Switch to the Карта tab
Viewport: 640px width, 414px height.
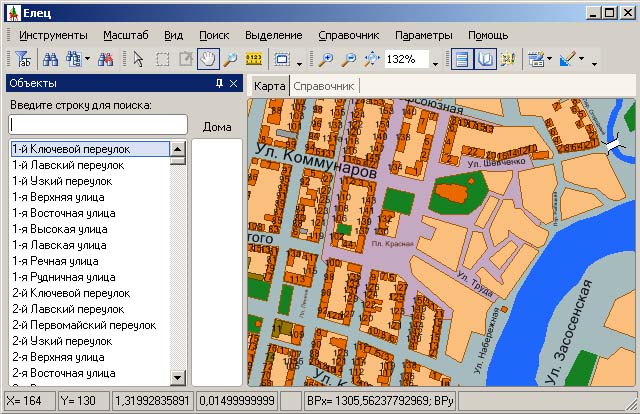[269, 86]
